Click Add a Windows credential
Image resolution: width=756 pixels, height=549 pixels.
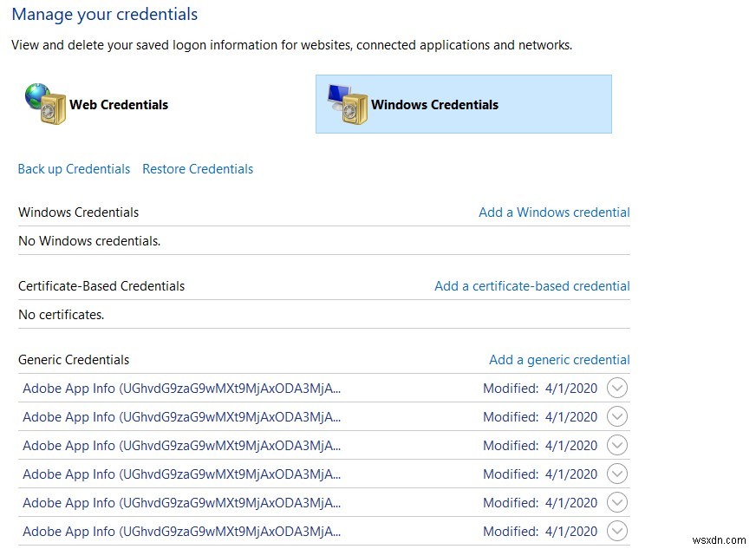pyautogui.click(x=554, y=212)
